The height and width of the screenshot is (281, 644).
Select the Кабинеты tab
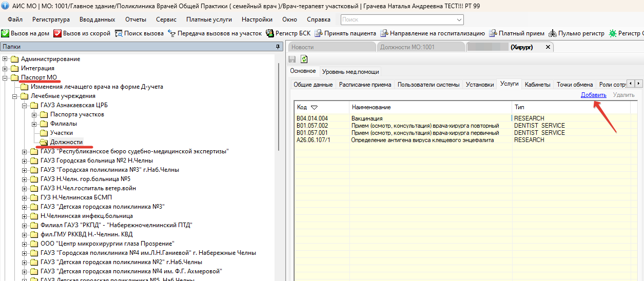(x=538, y=85)
